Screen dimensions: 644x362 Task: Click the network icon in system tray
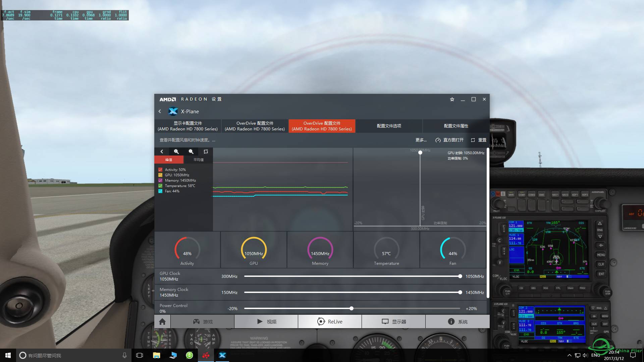[x=577, y=355]
